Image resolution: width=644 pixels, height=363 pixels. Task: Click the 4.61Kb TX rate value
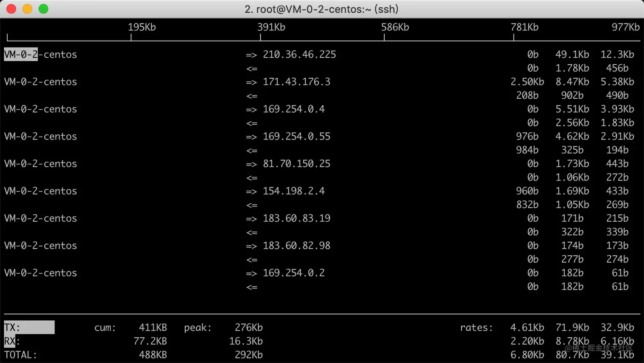(527, 327)
